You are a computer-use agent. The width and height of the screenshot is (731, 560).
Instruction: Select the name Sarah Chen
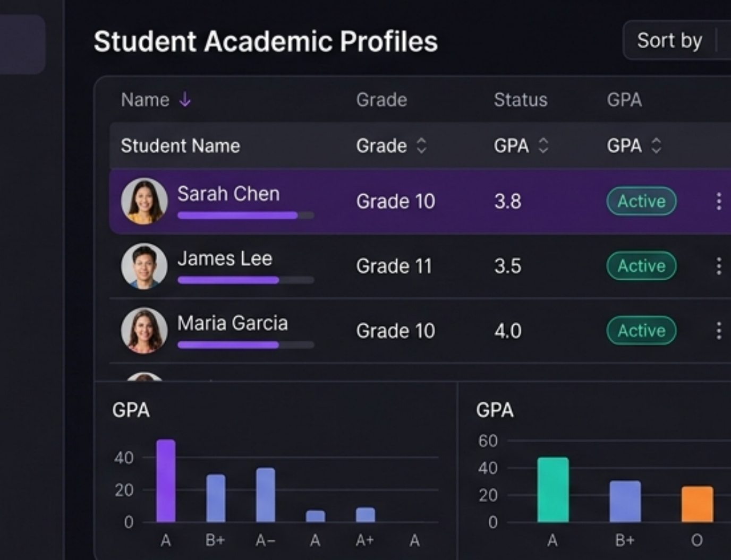pyautogui.click(x=228, y=194)
